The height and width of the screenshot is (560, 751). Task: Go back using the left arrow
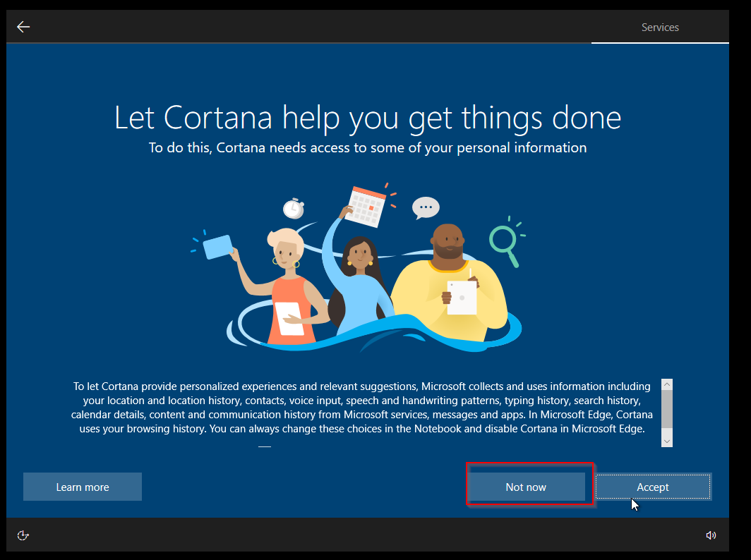(23, 27)
